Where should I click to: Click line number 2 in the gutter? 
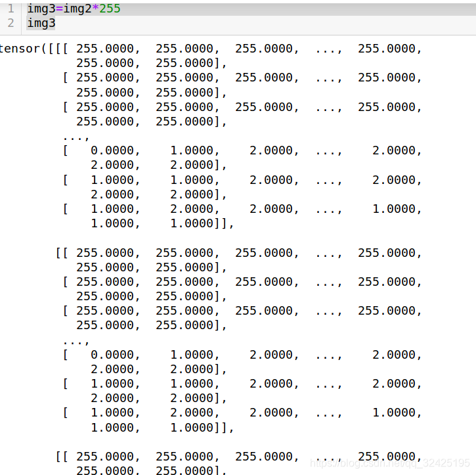coord(11,23)
